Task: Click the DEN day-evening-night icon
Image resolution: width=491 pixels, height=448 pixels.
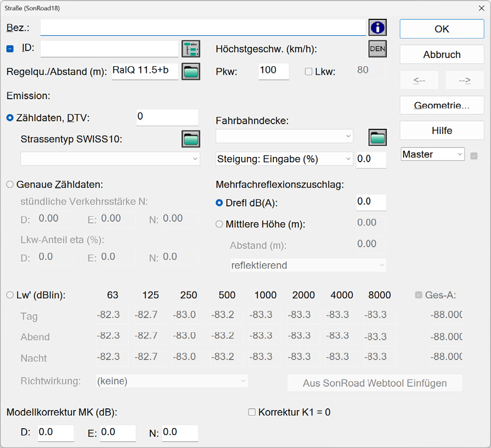Action: click(x=378, y=49)
